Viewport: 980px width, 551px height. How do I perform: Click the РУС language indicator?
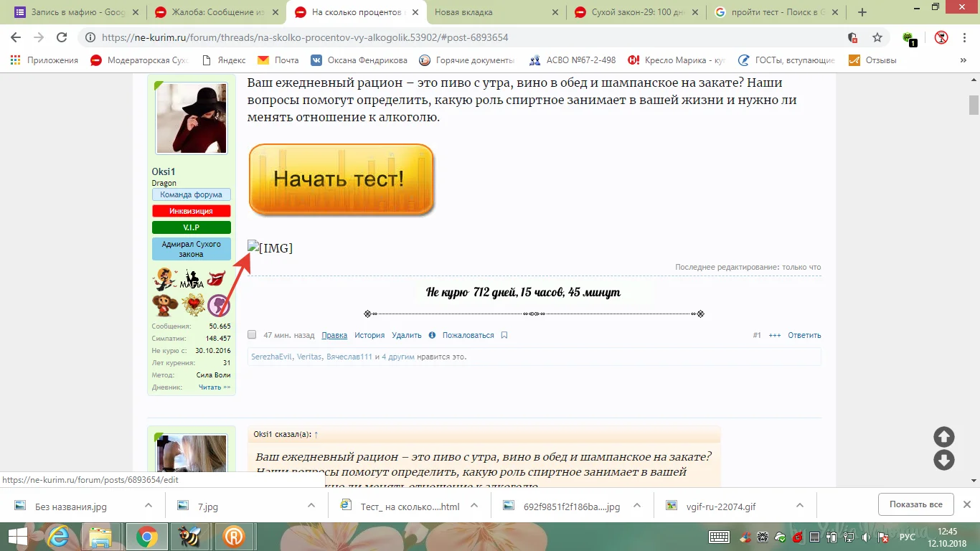click(908, 537)
